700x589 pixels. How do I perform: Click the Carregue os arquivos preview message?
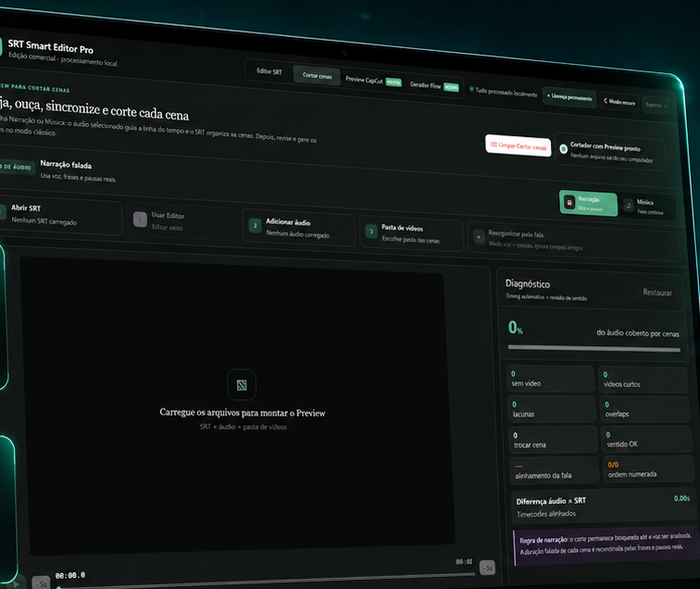243,413
